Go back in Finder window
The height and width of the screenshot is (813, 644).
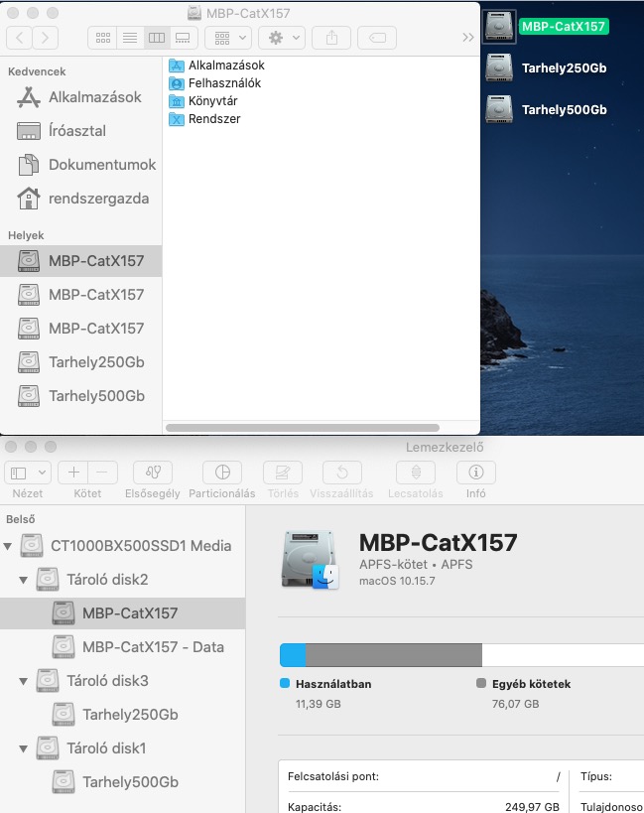(x=19, y=38)
